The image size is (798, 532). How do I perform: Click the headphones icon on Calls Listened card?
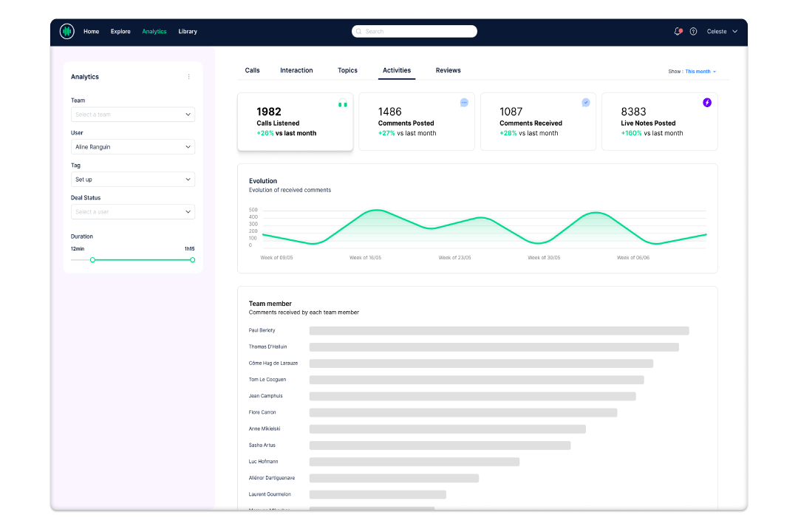tap(342, 104)
